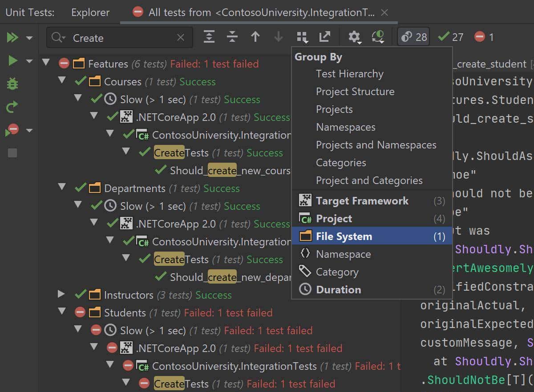The height and width of the screenshot is (392, 534).
Task: Click the green Rerun arrow icon
Action: point(12,107)
